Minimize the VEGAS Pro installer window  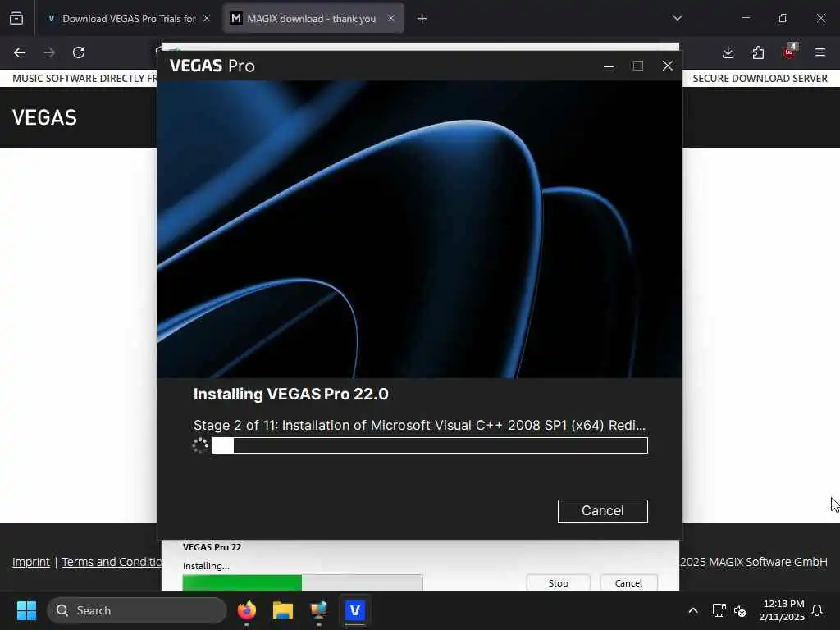(609, 66)
